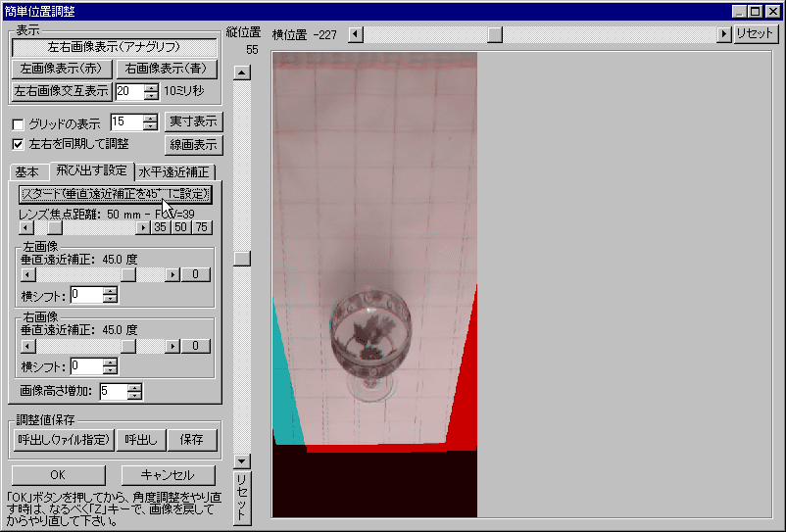Image resolution: width=786 pixels, height=532 pixels.
Task: Confirm with the OK button
Action: pos(59,475)
